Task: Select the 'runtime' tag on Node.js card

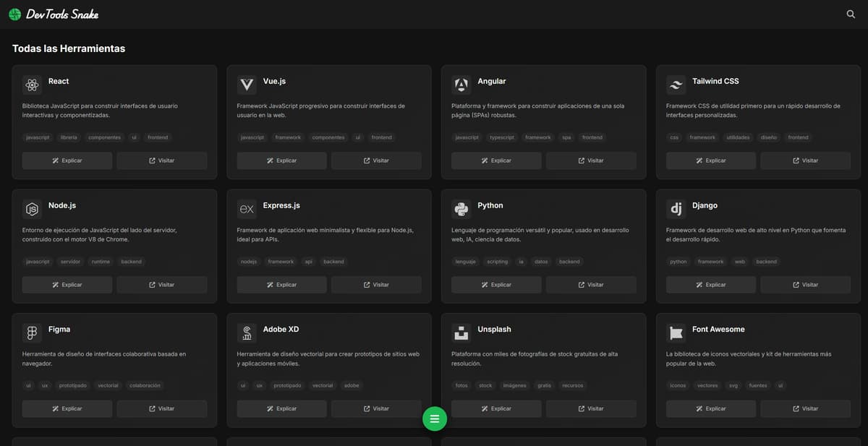Action: (101, 262)
